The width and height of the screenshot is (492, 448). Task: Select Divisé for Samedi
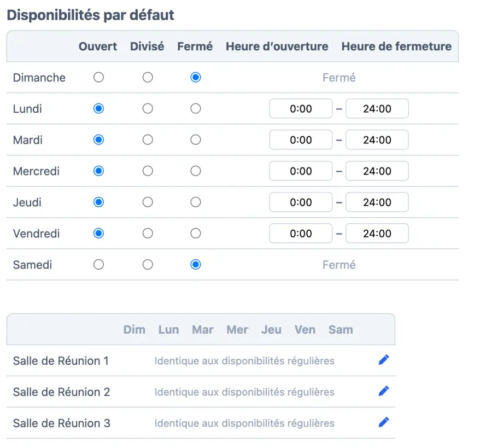[x=148, y=265]
